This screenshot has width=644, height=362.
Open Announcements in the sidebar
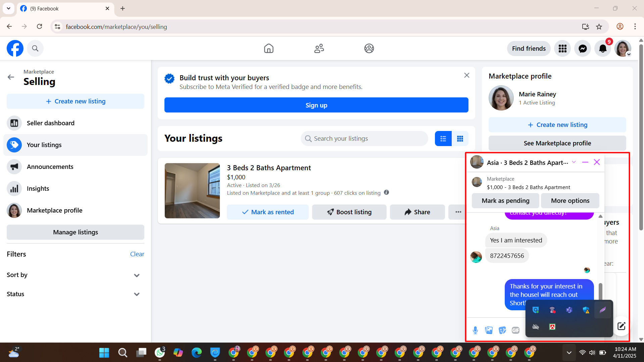(76, 167)
